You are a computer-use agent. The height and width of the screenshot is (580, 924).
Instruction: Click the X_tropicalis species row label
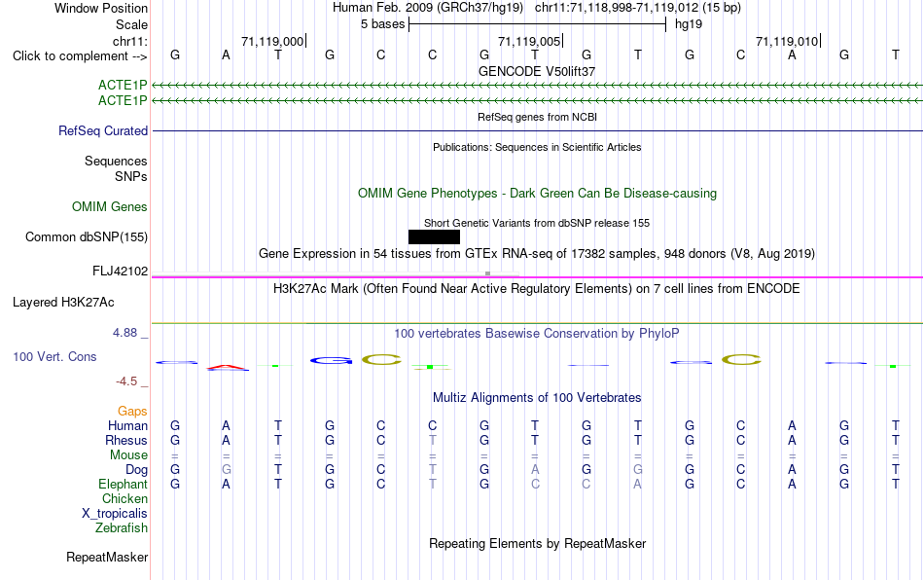click(115, 514)
